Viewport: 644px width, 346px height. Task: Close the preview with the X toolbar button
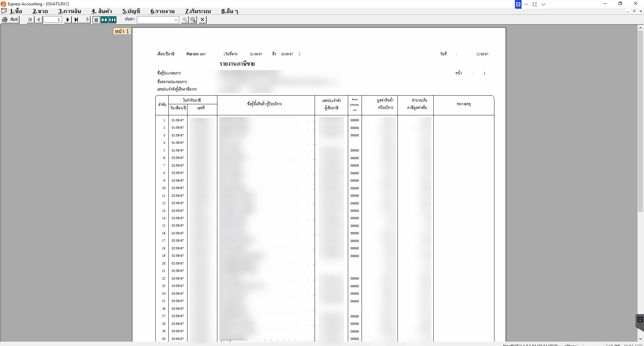click(x=202, y=19)
